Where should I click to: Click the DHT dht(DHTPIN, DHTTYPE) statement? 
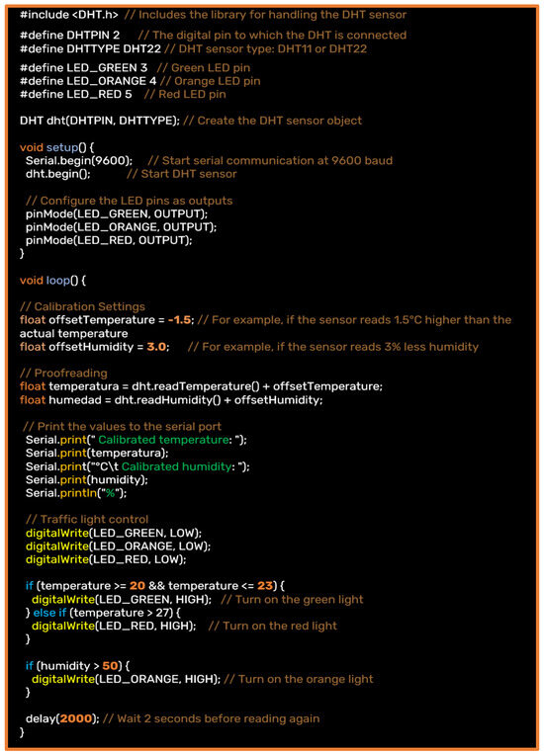100,121
